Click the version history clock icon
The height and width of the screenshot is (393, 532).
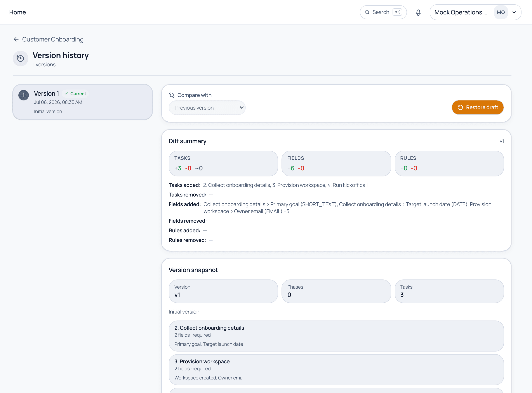point(21,59)
